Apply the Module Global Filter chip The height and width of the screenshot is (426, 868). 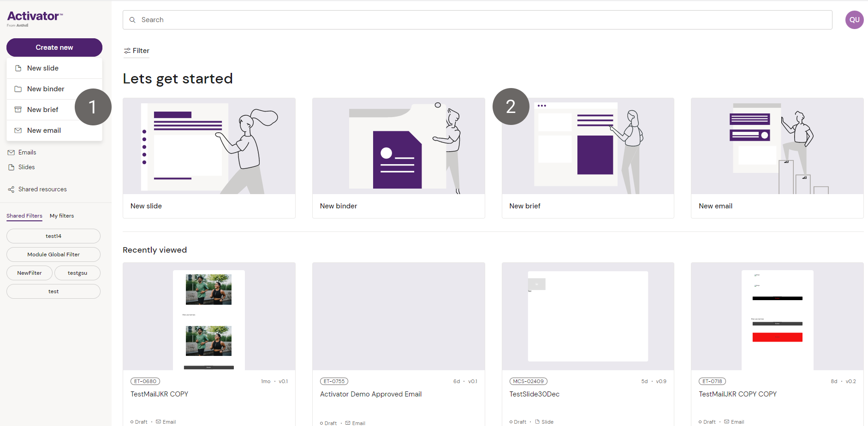coord(54,254)
